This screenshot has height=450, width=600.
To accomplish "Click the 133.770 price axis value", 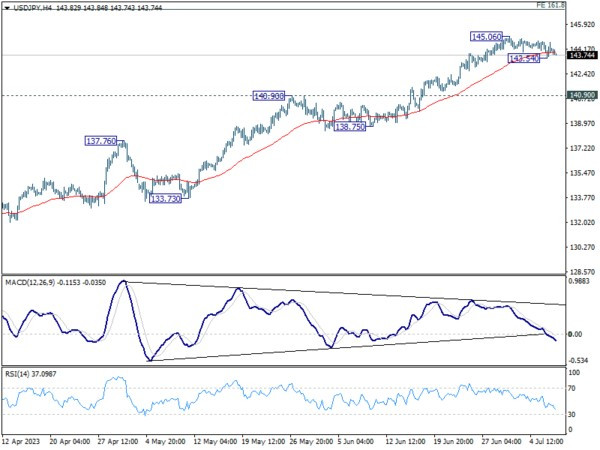I will coord(582,197).
